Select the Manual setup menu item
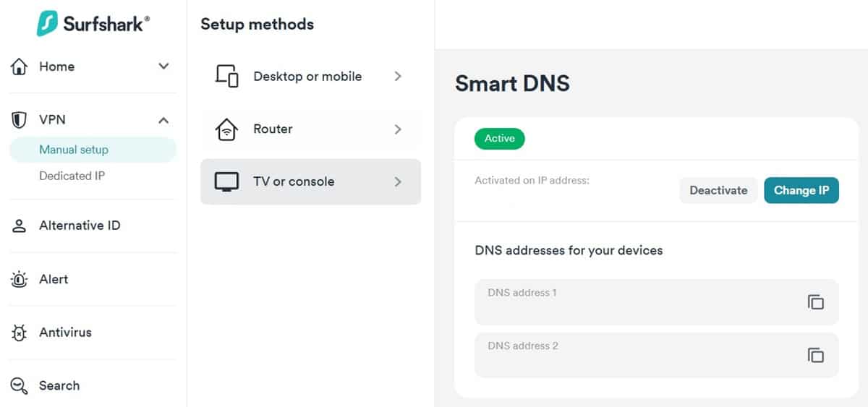Screen dimensions: 868x407 (74, 150)
